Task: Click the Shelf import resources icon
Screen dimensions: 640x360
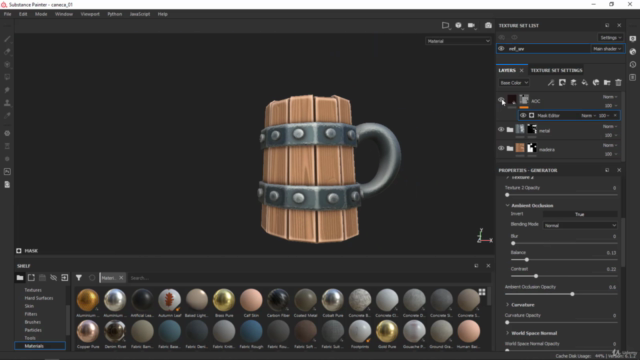Action: click(x=64, y=278)
